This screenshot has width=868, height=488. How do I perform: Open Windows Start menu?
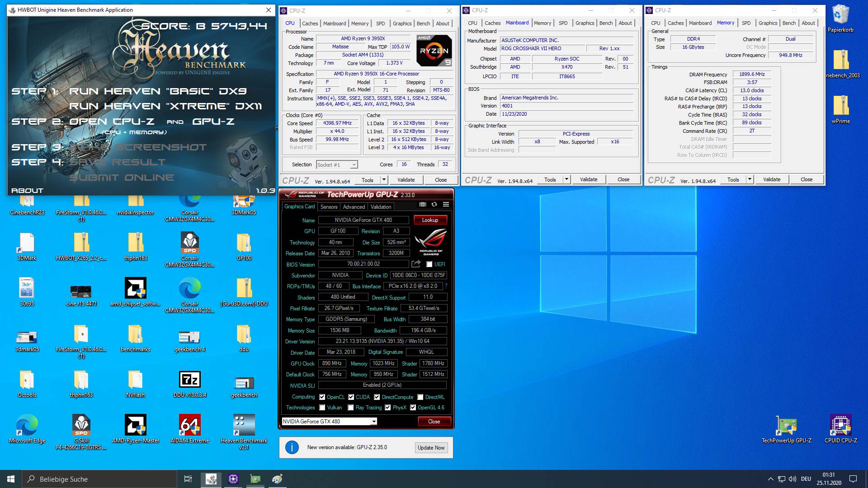[x=11, y=479]
